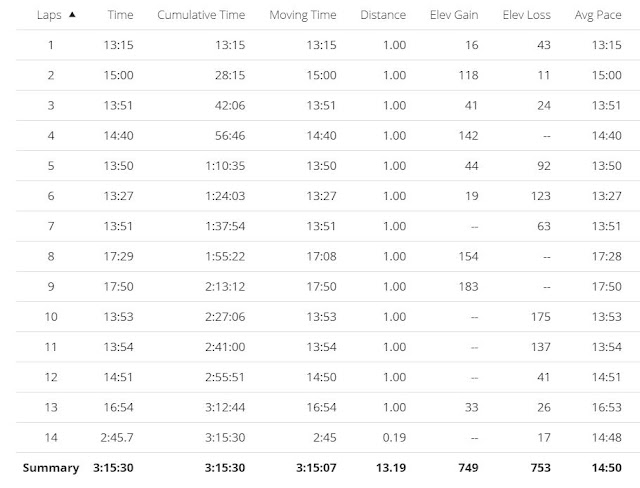Click lap 14 time 2:45.7
This screenshot has width=640, height=488.
117,437
